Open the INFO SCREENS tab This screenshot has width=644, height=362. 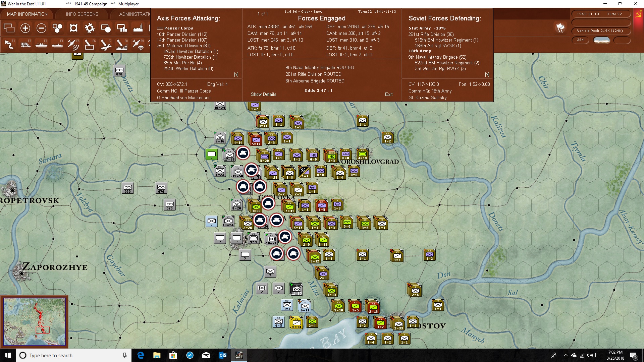(82, 14)
